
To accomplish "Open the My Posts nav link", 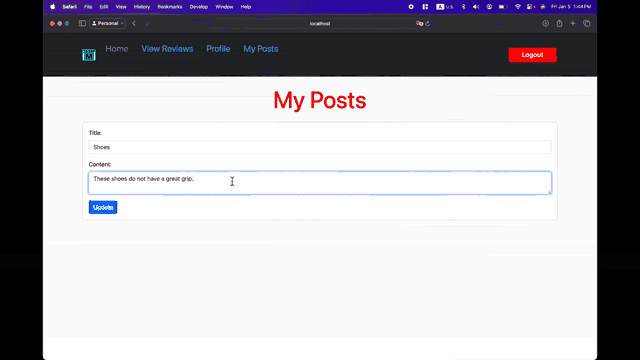I will coord(261,49).
